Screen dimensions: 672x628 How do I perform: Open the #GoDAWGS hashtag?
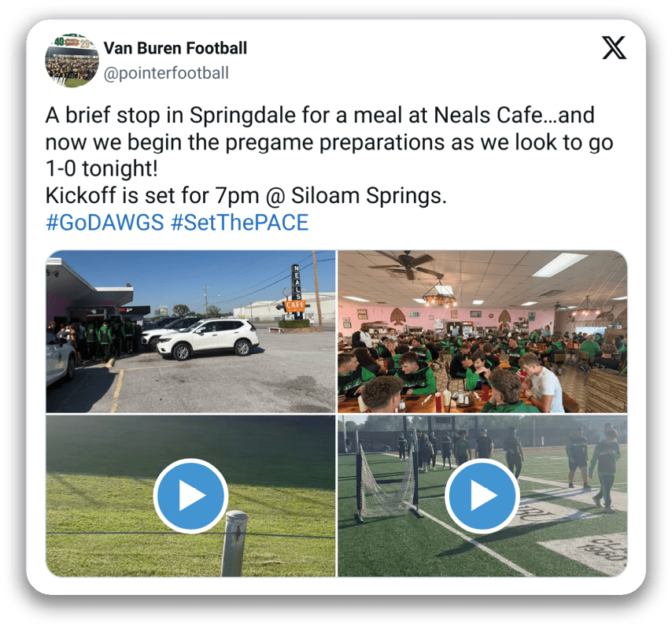pos(105,223)
